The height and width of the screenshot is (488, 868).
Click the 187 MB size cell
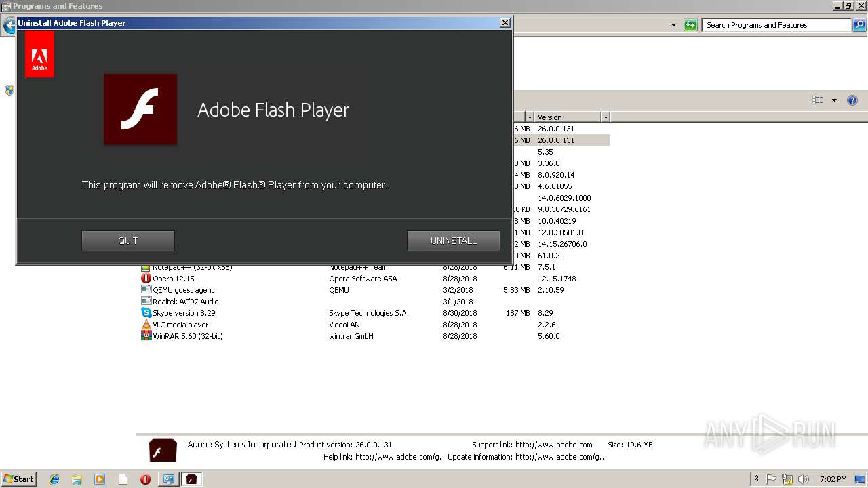(517, 313)
